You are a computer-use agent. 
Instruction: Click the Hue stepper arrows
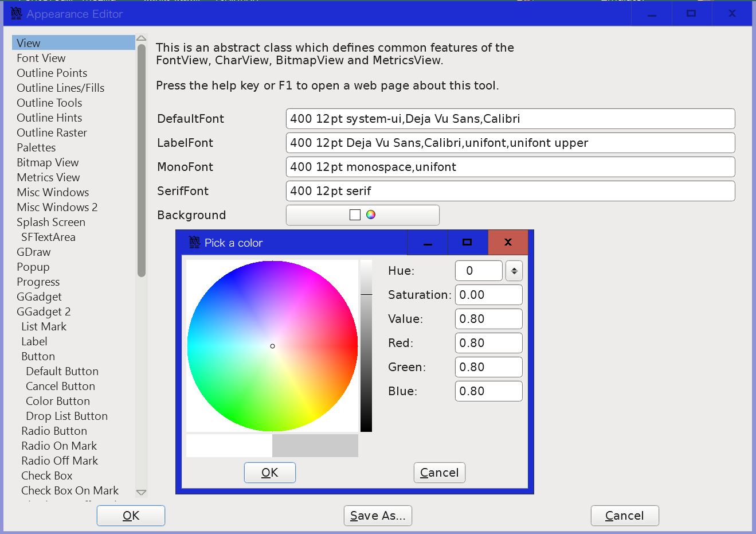tap(514, 270)
